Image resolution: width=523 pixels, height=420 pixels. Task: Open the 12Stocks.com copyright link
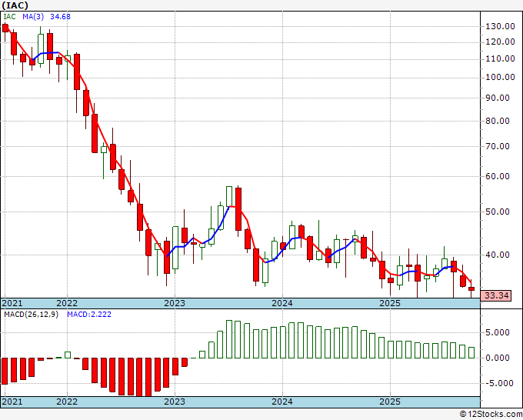point(491,415)
